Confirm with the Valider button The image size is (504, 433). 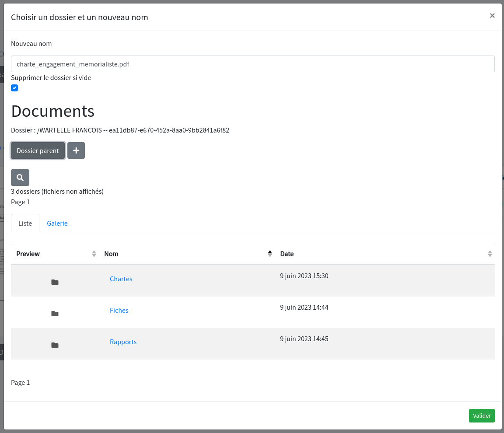click(x=482, y=416)
